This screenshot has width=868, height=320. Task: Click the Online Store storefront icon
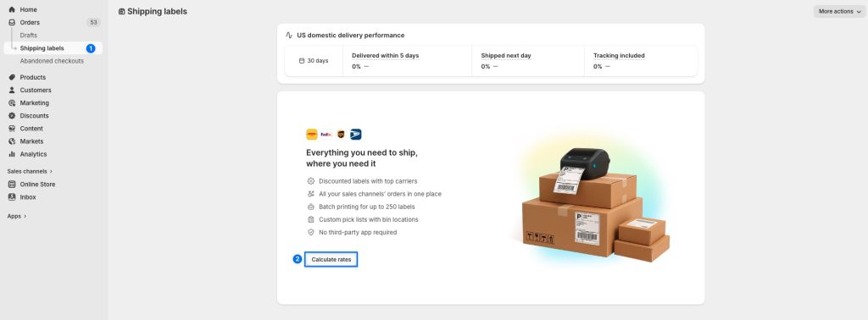(12, 184)
